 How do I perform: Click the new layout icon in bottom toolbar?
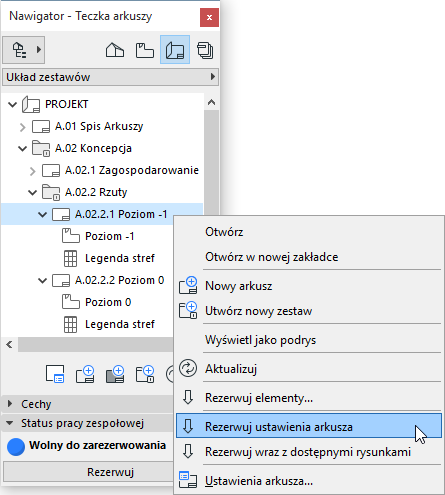pos(85,374)
